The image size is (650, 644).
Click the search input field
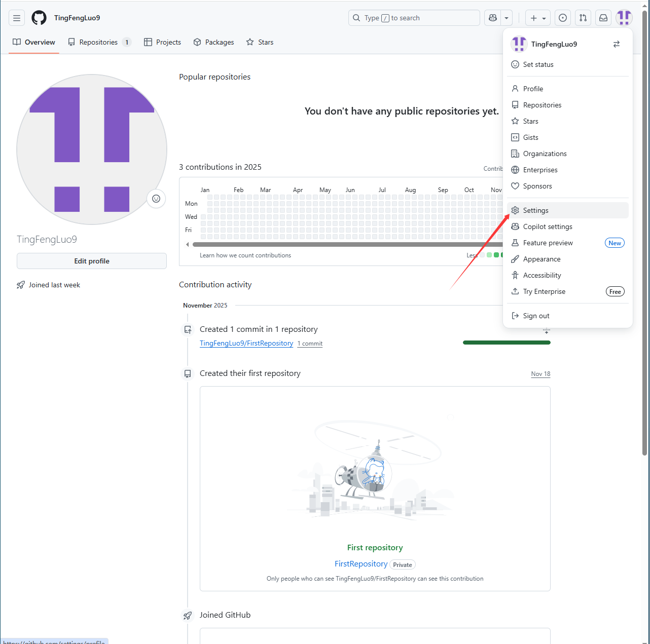click(x=414, y=18)
